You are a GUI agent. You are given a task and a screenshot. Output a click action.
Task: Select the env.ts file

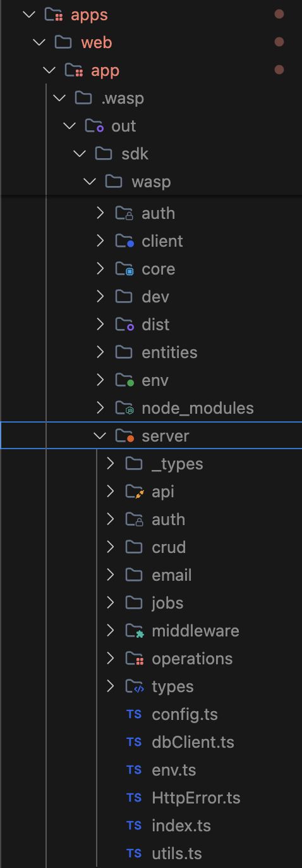click(174, 770)
